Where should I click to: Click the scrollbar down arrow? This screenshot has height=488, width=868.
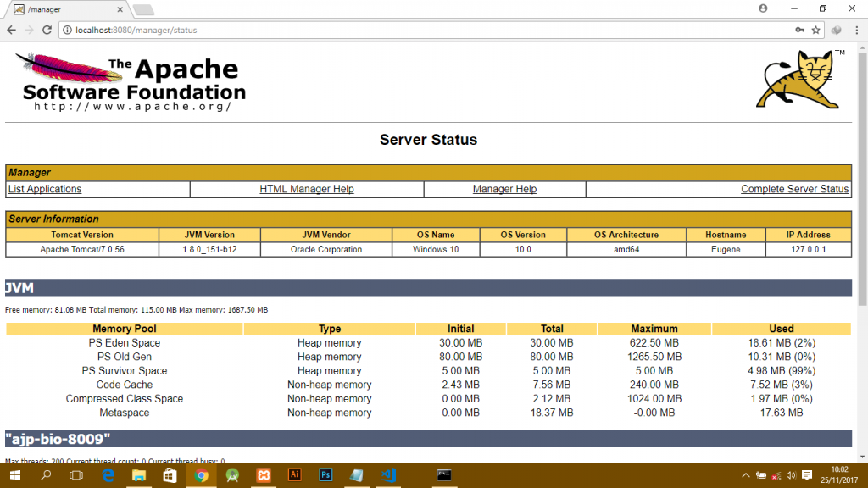point(862,457)
